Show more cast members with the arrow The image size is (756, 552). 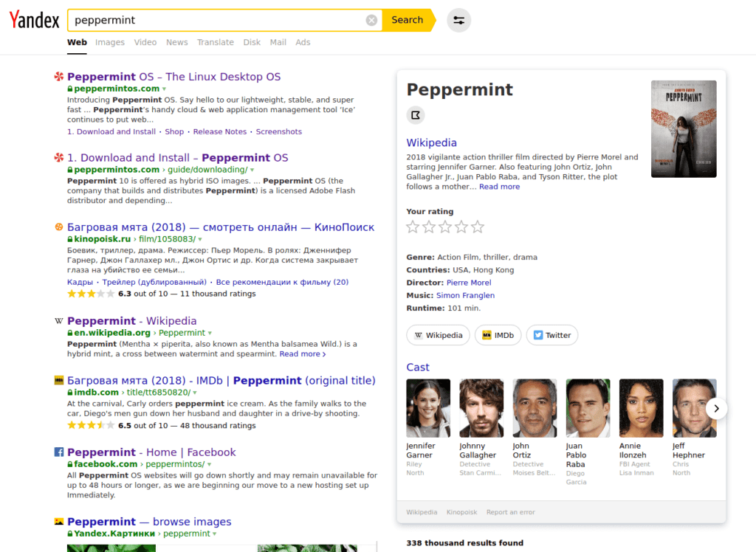pos(716,408)
